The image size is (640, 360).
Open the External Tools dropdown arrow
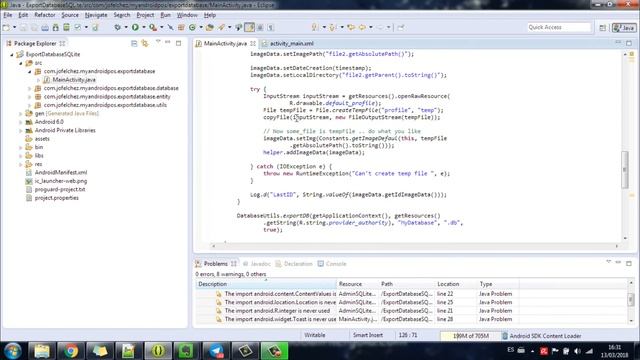162,27
